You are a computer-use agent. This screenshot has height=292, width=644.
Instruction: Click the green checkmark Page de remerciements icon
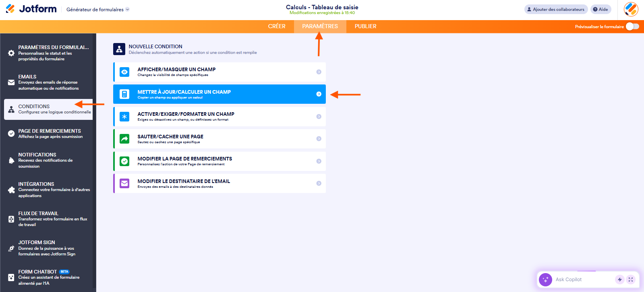pos(124,161)
